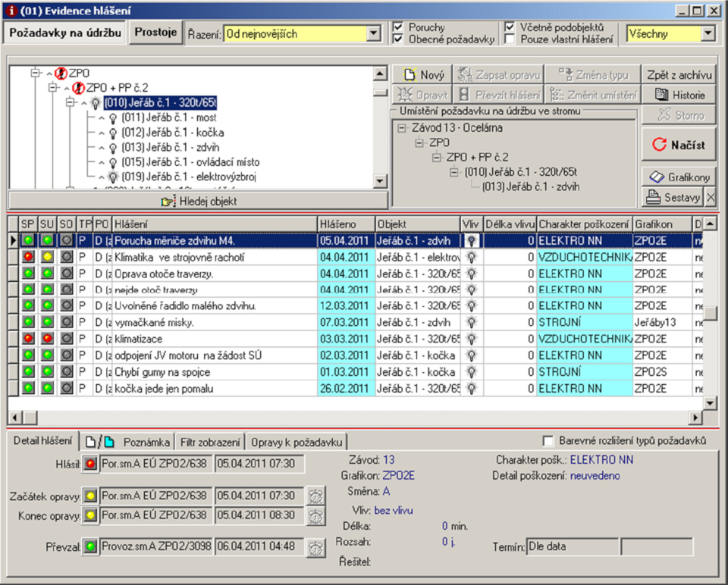Image resolution: width=728 pixels, height=585 pixels.
Task: Reload data with the Načíst button
Action: coord(679,145)
